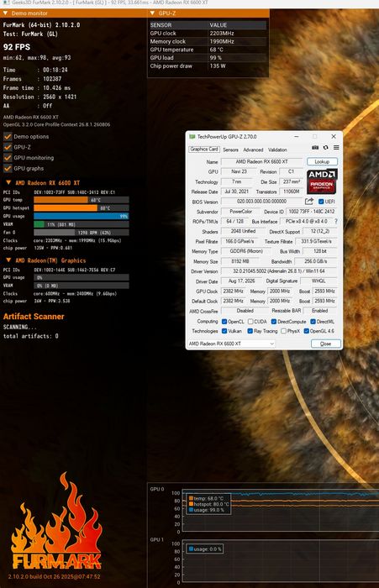Click the GPU temp bar showing 68°C
Viewport: 379px width, 588px height.
click(x=81, y=200)
